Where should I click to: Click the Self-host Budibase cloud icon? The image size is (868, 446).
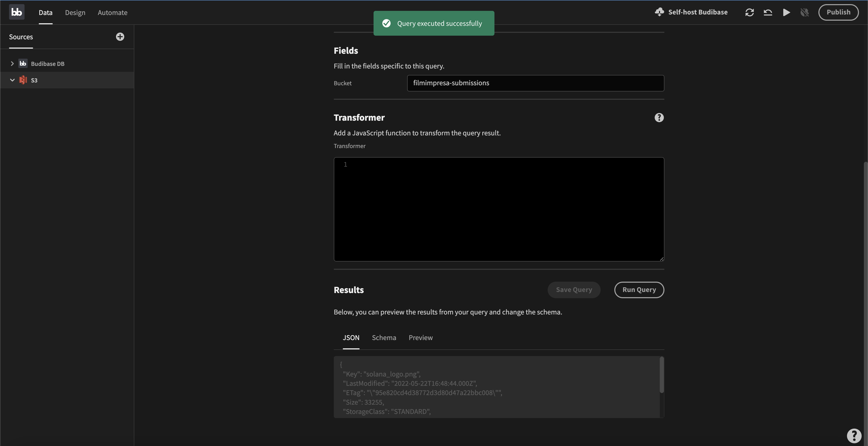659,12
